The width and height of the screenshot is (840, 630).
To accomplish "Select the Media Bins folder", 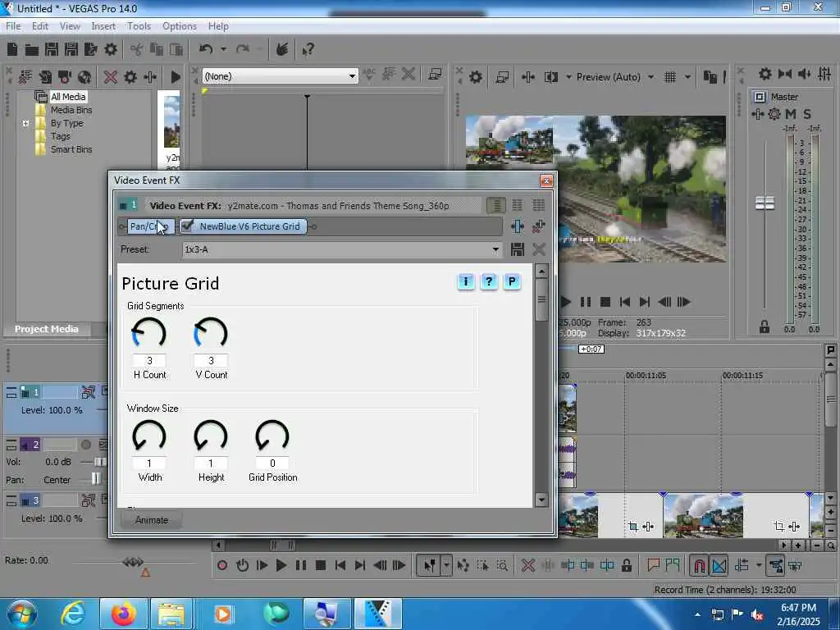I will [x=71, y=110].
